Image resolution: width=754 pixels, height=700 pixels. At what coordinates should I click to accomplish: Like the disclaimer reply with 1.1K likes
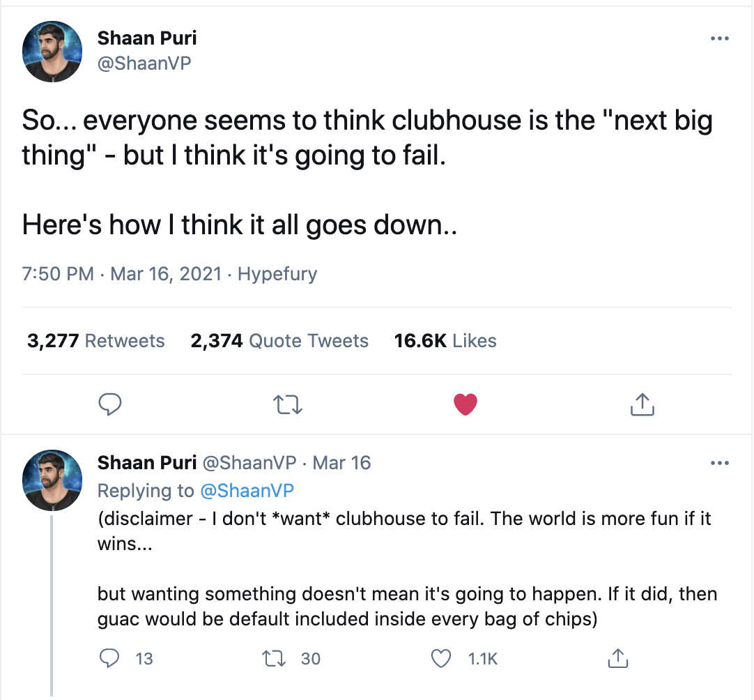pos(440,658)
